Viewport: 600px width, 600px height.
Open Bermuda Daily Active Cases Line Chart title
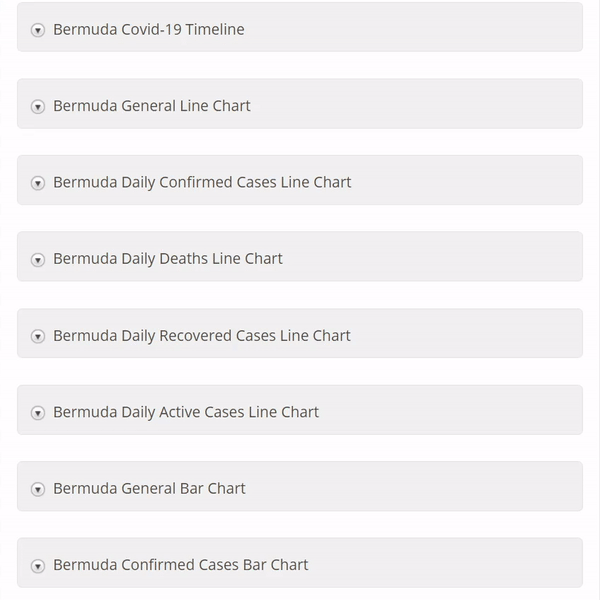[185, 411]
